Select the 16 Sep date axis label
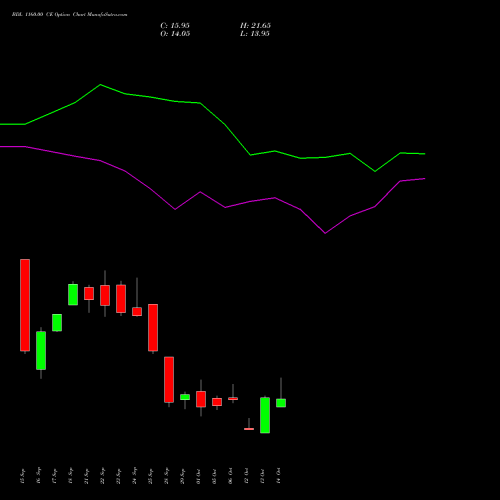This screenshot has width=500, height=500. (x=39, y=476)
